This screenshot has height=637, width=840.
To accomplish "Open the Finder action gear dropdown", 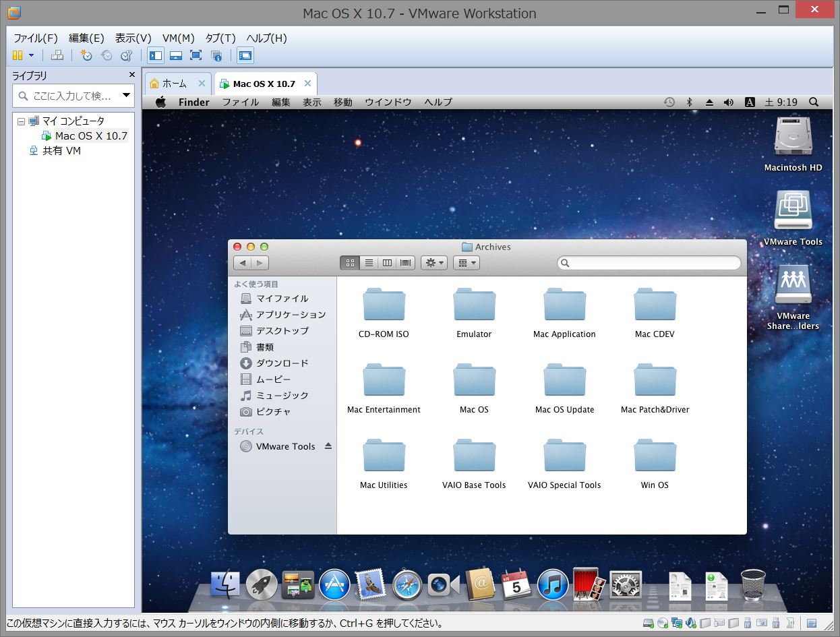I will tap(433, 263).
